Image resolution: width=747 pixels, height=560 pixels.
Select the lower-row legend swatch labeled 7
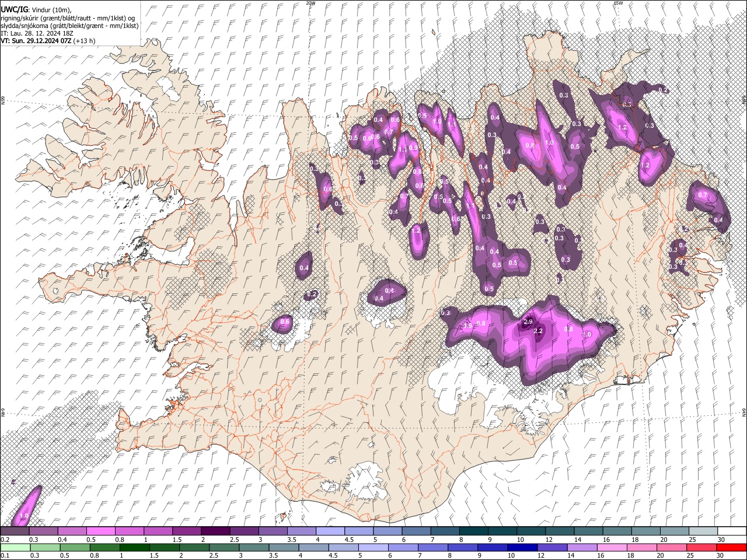pyautogui.click(x=432, y=547)
